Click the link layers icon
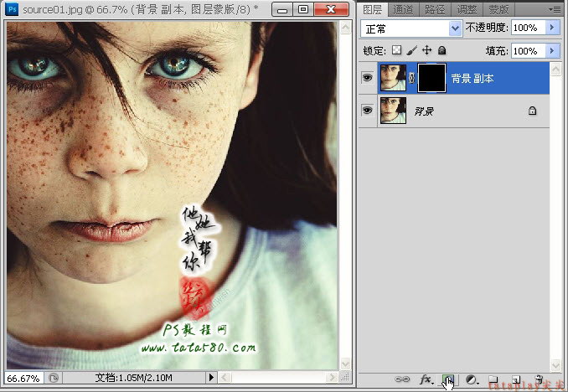 [402, 379]
